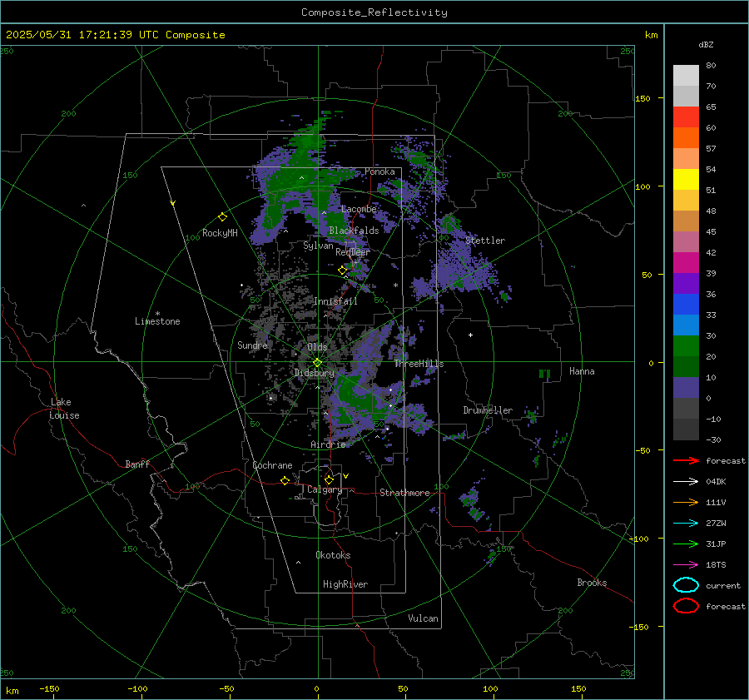Click the Strathmore town label
This screenshot has height=700, width=749.
(404, 493)
